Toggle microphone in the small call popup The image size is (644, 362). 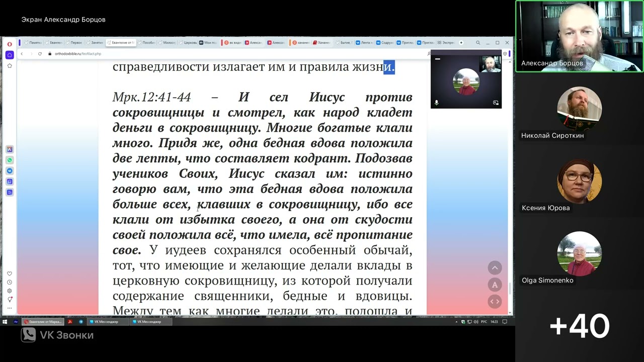[437, 103]
